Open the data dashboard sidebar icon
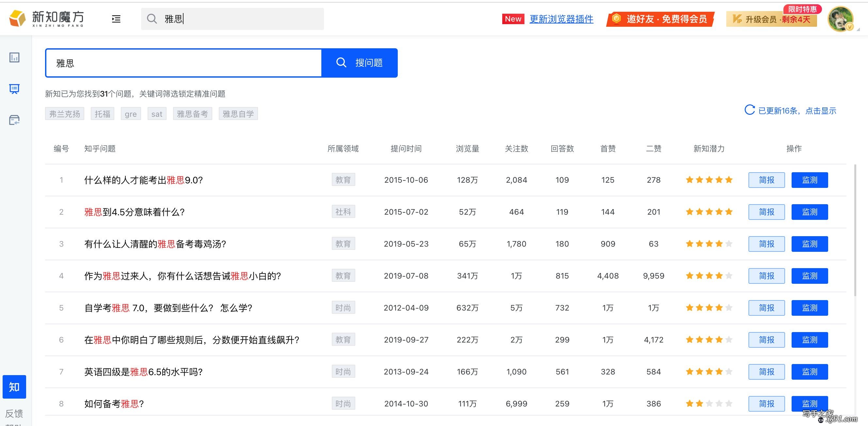Image resolution: width=868 pixels, height=426 pixels. 14,57
